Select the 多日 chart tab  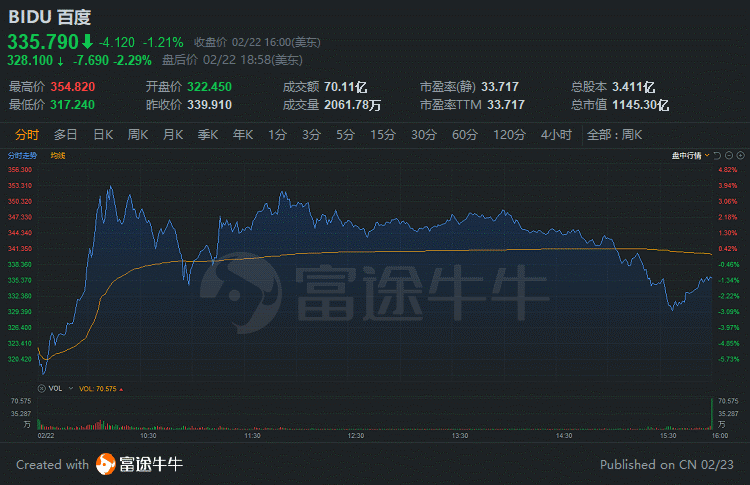[66, 134]
